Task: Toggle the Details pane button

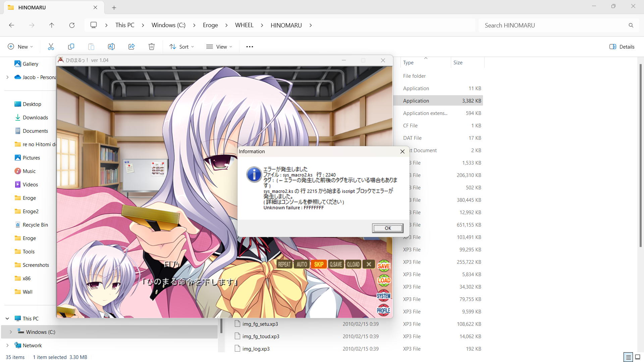Action: click(622, 47)
